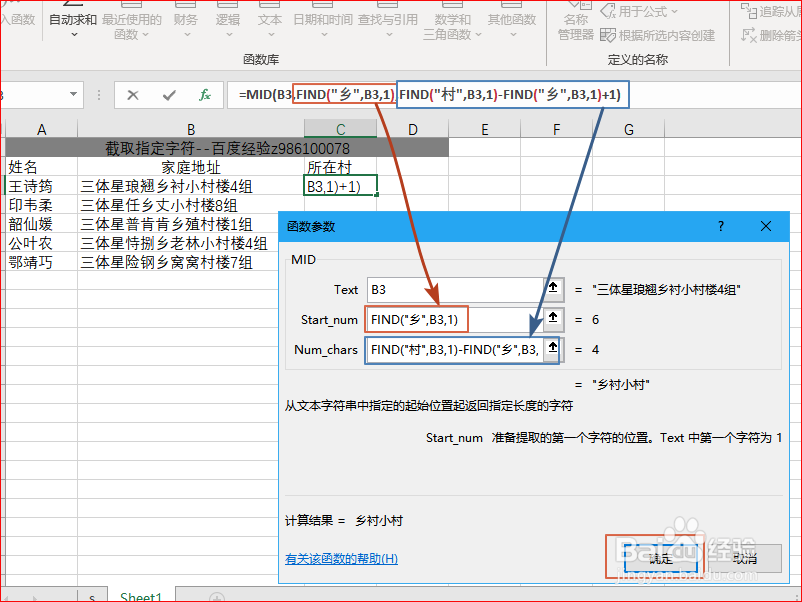Expand the 数学和三角函数 dropdown
Image resolution: width=802 pixels, height=602 pixels.
[451, 22]
